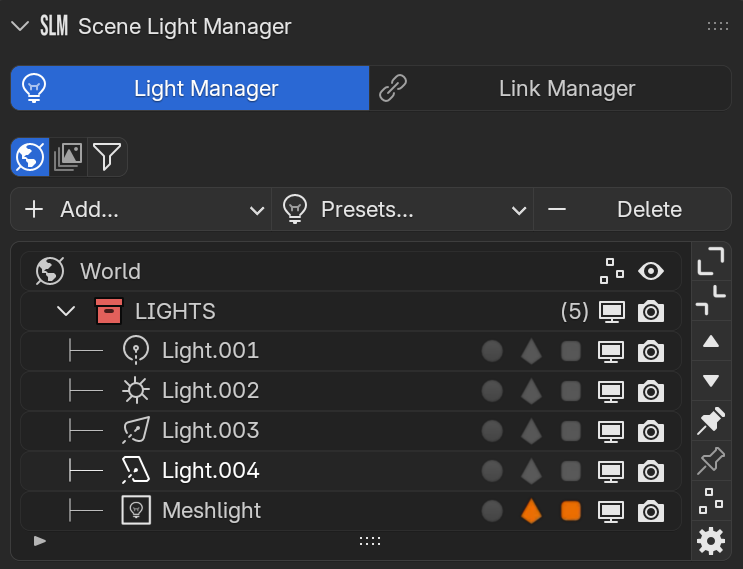743x569 pixels.
Task: Click the rounded square icon on Light.004
Action: [x=571, y=471]
